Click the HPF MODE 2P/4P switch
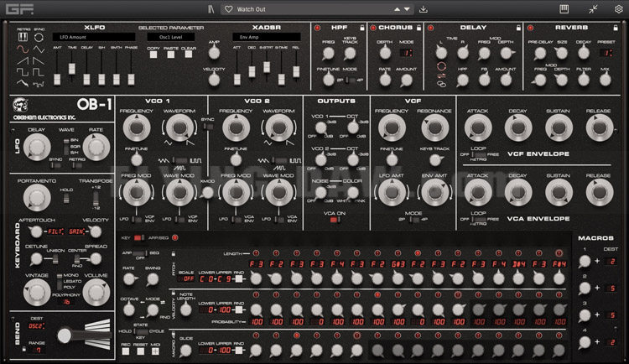This screenshot has width=629, height=364. [351, 80]
